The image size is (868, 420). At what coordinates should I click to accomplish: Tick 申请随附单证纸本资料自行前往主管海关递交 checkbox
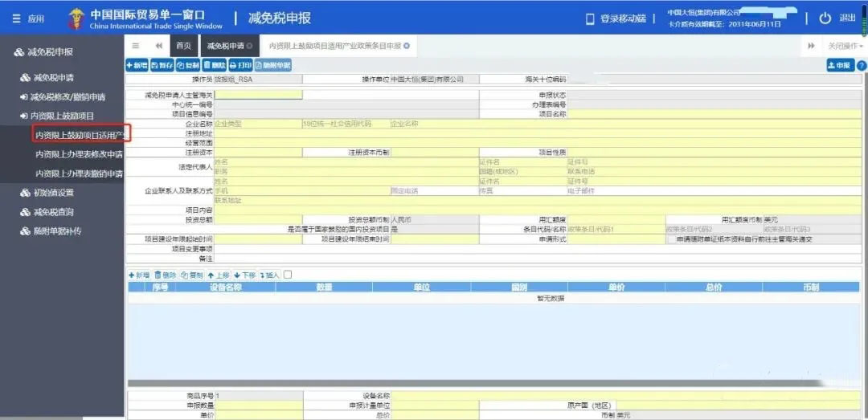click(671, 239)
